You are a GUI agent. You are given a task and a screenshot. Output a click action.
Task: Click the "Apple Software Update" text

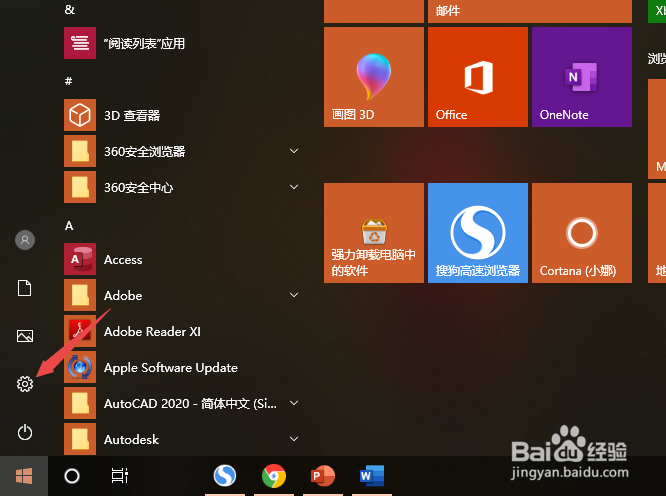tap(171, 368)
